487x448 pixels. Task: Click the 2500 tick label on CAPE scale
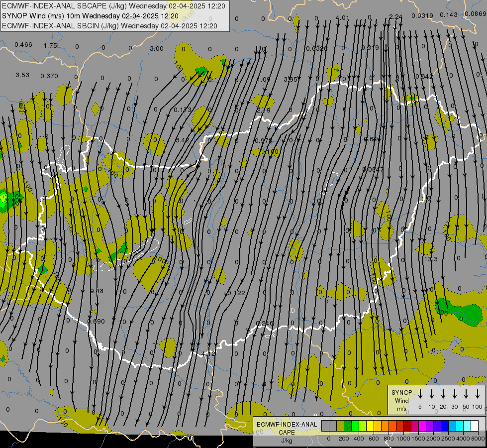click(x=448, y=439)
